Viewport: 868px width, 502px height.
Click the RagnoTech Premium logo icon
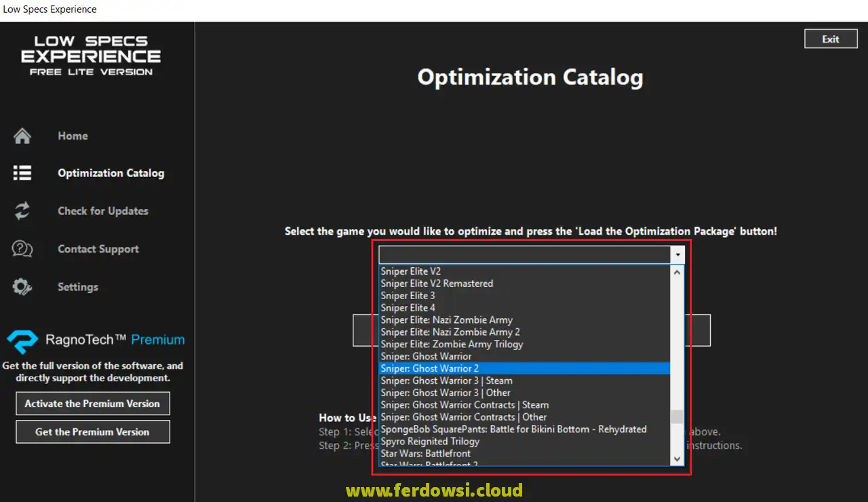point(22,341)
